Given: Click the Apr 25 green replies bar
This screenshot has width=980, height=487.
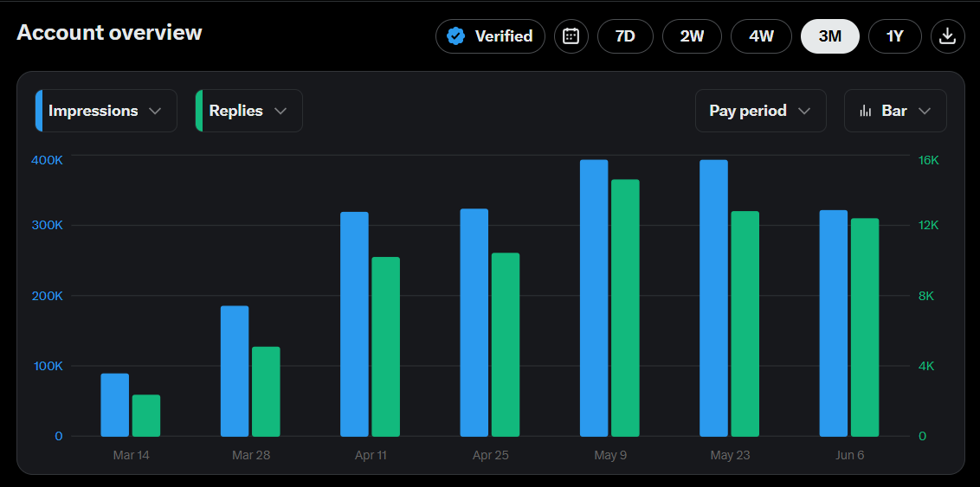Looking at the screenshot, I should 506,344.
